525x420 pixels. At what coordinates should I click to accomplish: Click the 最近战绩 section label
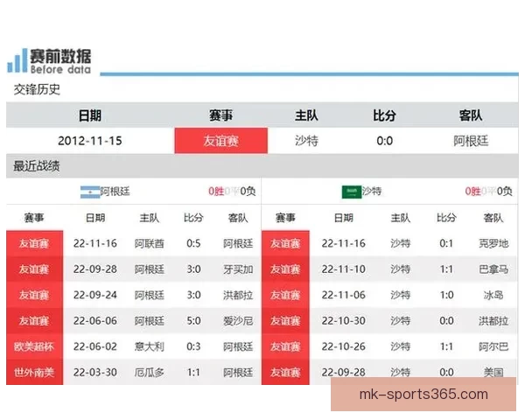click(37, 165)
